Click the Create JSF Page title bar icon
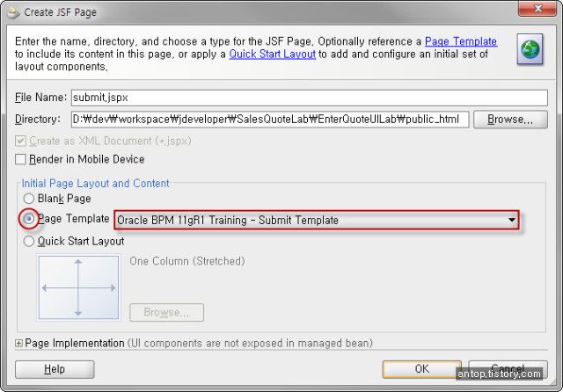Viewport: 563px width, 392px height. click(x=13, y=12)
